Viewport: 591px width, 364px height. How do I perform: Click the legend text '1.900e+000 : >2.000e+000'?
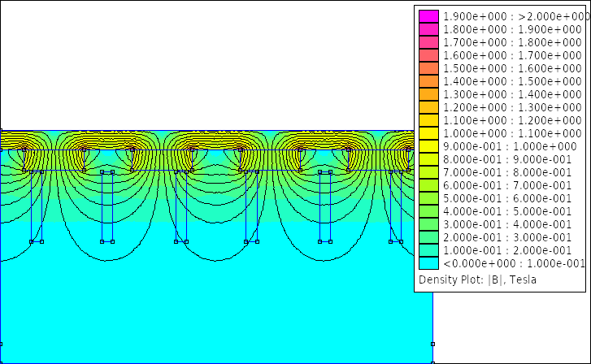pyautogui.click(x=516, y=16)
